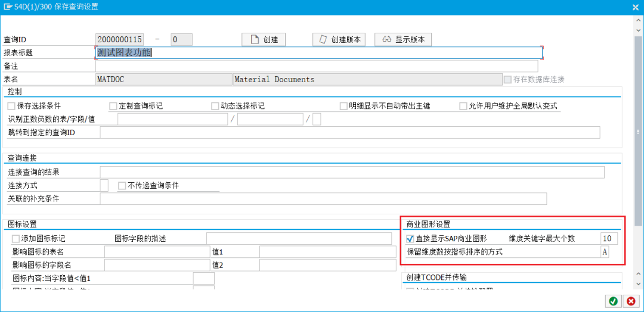Screen dimensions: 644x312
Task: Click the 查询ID field showing 2000000115
Action: click(119, 39)
